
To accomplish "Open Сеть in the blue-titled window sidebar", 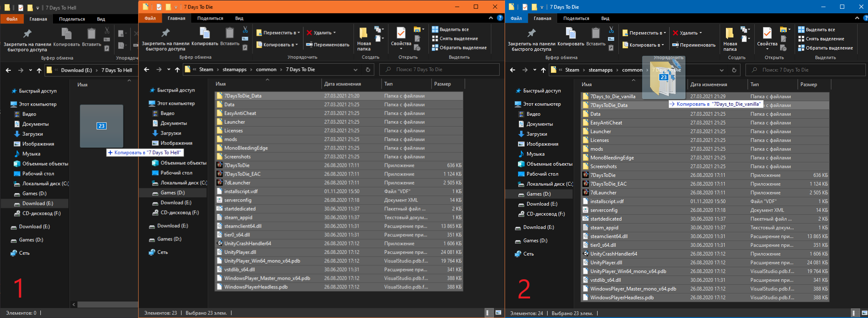I will point(524,254).
